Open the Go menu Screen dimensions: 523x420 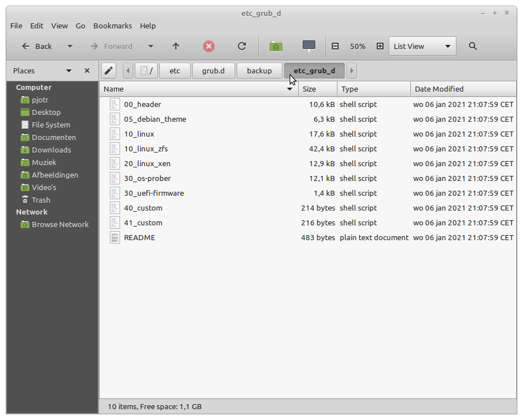pos(80,26)
